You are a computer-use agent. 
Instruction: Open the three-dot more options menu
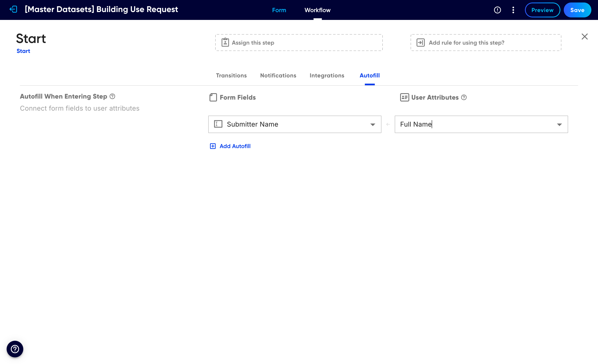coord(513,10)
